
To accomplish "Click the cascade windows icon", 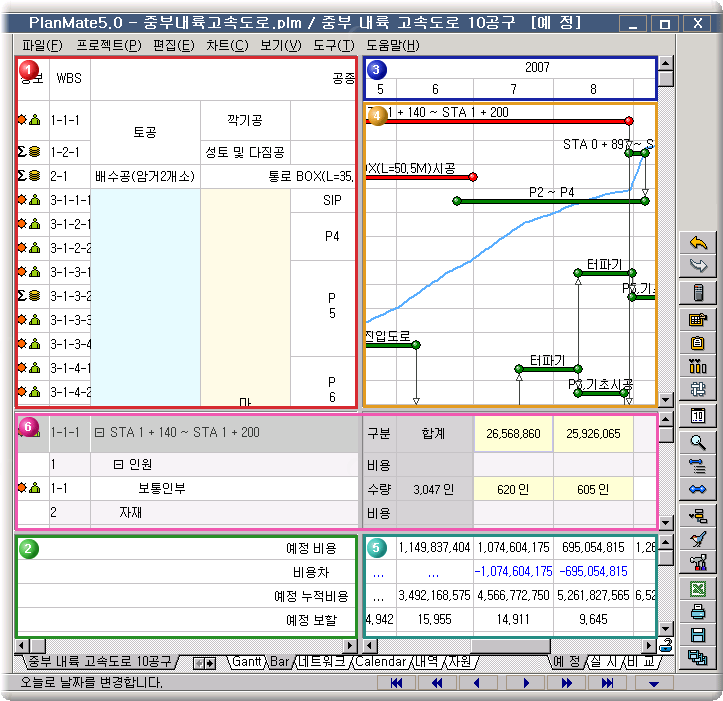I will 698,657.
